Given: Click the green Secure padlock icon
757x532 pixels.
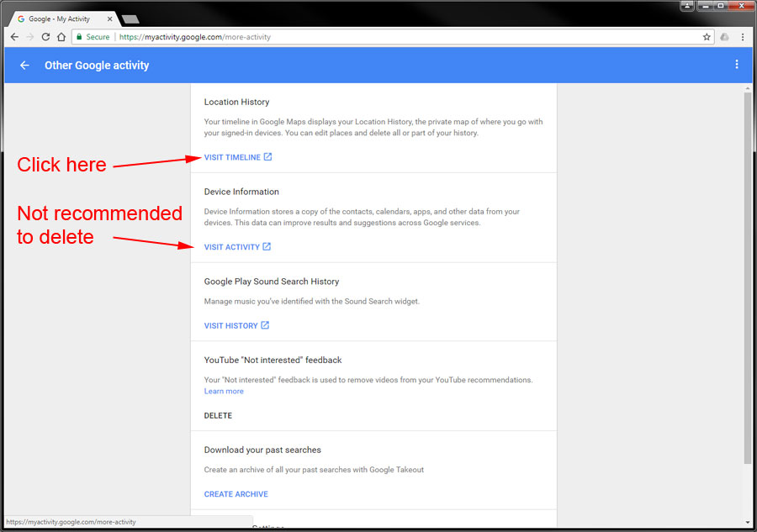Looking at the screenshot, I should pyautogui.click(x=79, y=37).
